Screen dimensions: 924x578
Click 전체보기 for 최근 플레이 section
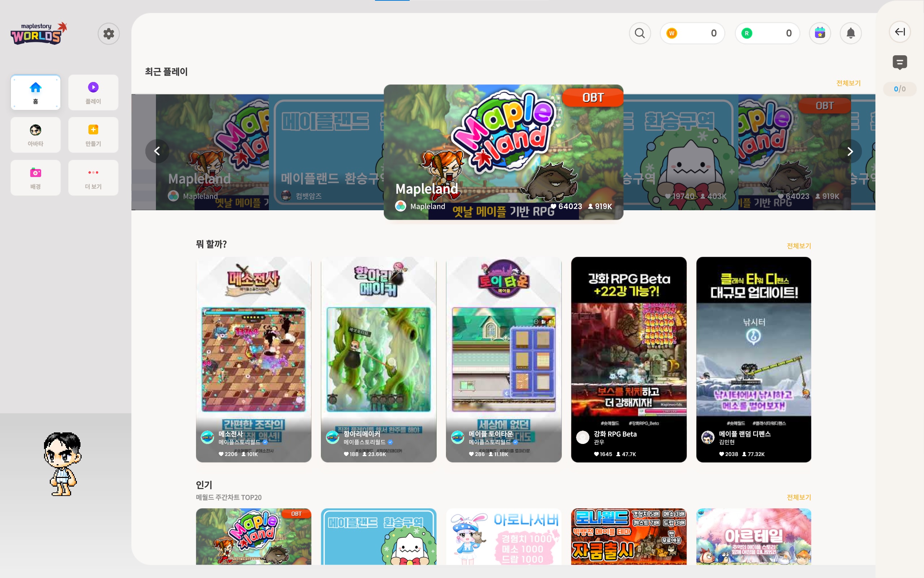click(849, 83)
